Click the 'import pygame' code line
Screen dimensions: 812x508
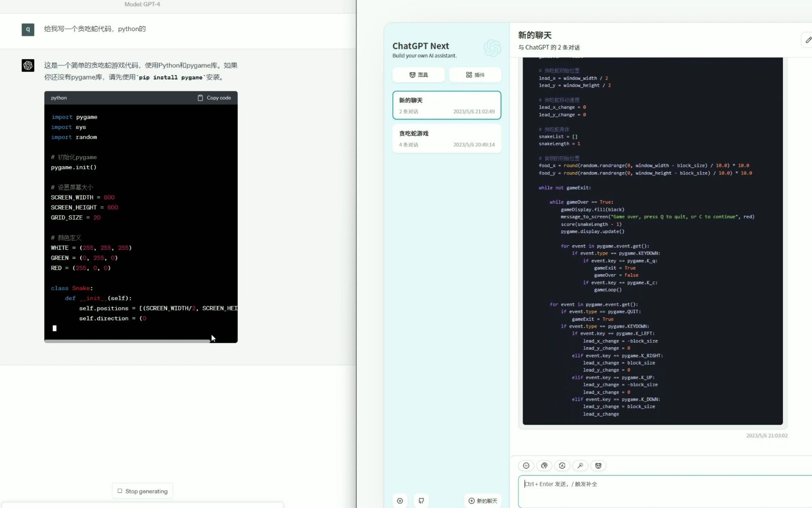pos(74,117)
